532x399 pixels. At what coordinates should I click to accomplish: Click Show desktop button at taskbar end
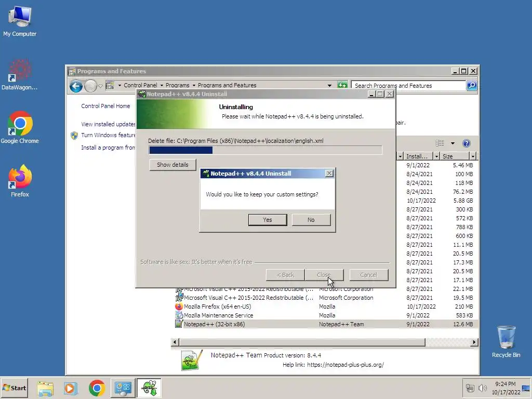pos(526,388)
